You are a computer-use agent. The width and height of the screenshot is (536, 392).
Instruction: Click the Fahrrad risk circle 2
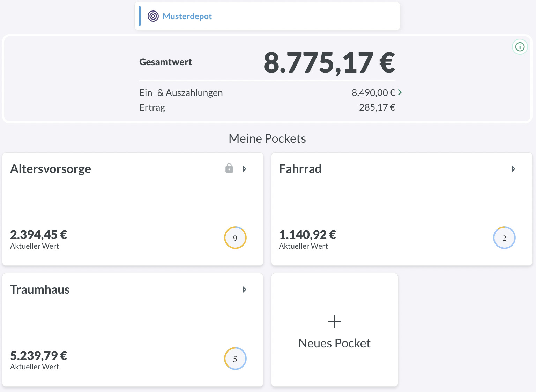point(504,238)
